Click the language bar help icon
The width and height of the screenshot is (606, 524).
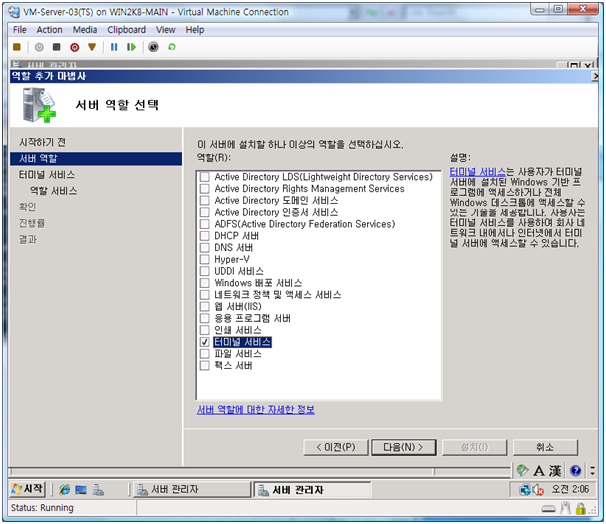click(x=575, y=471)
